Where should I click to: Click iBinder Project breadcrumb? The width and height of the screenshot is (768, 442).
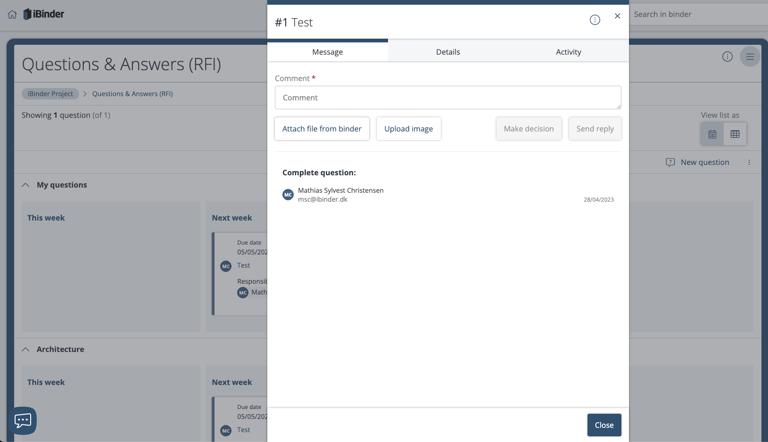point(50,94)
